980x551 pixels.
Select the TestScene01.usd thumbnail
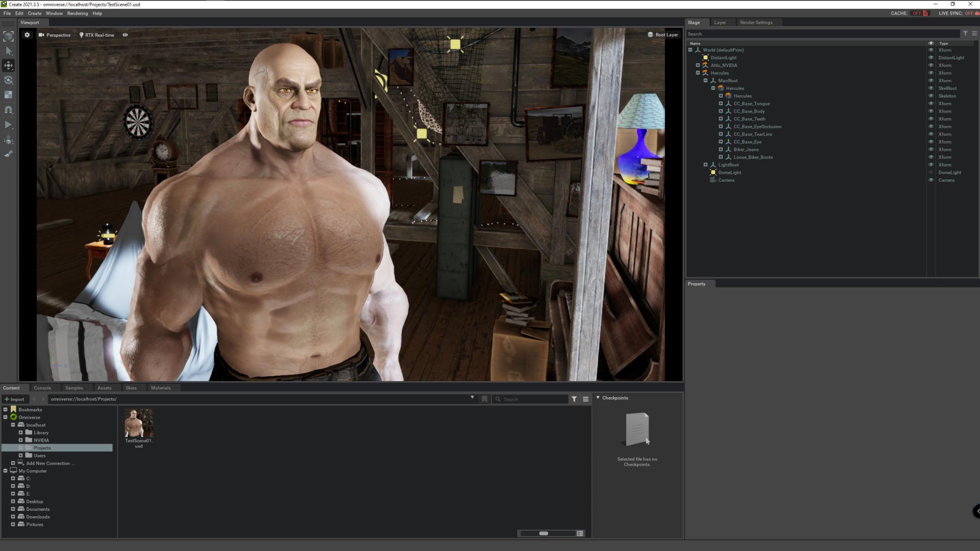tap(139, 423)
